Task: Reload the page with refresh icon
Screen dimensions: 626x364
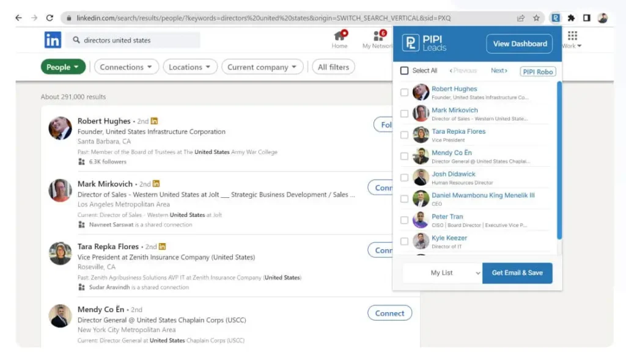Action: tap(50, 18)
